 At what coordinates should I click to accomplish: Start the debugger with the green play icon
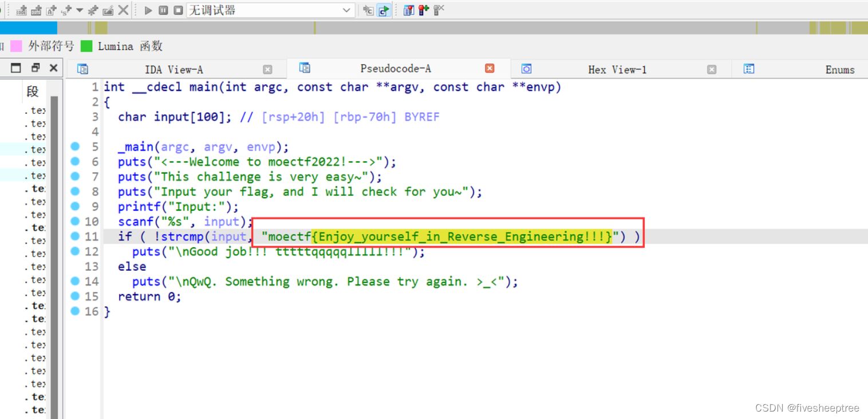[148, 10]
